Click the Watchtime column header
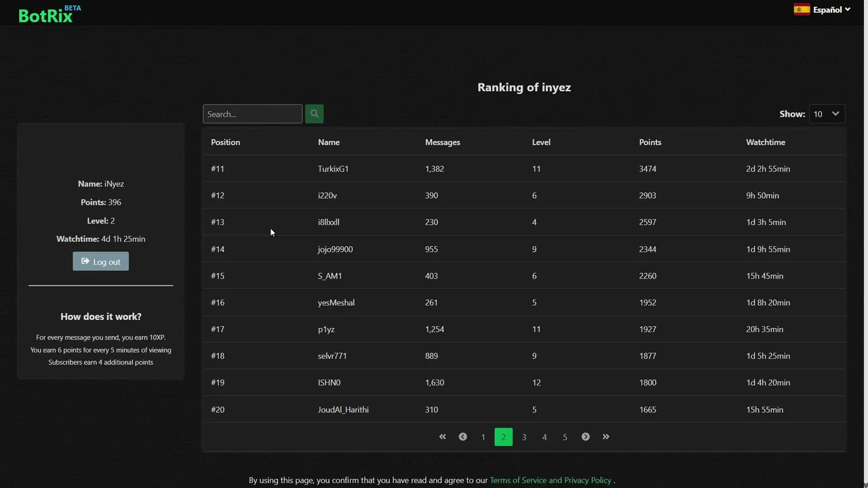868x488 pixels. 766,142
